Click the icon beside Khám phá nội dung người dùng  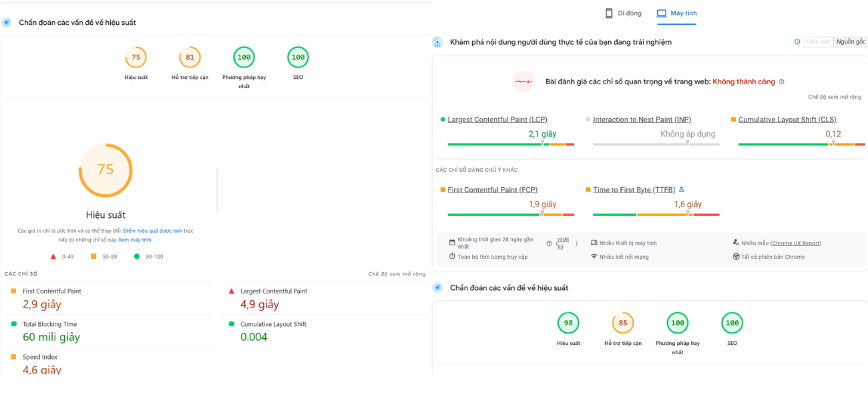437,42
